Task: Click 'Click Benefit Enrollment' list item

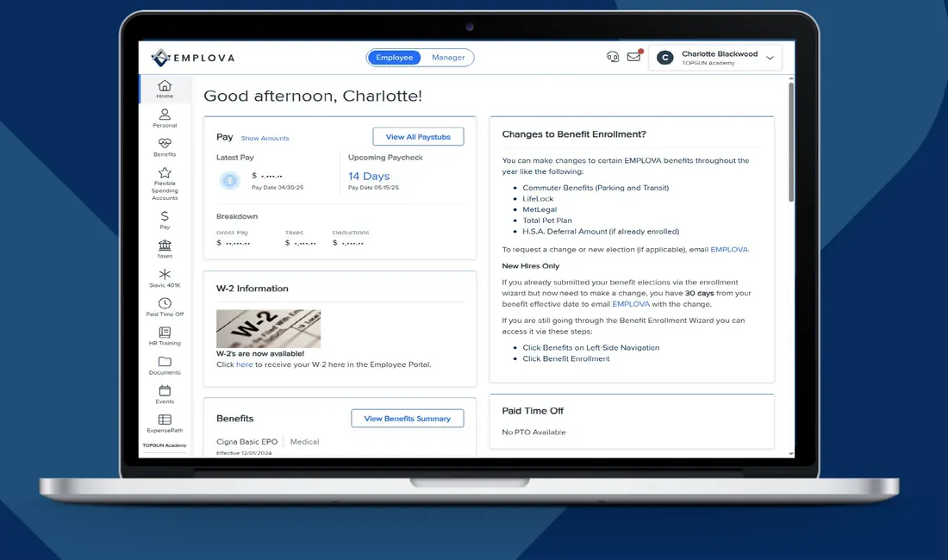Action: (566, 358)
